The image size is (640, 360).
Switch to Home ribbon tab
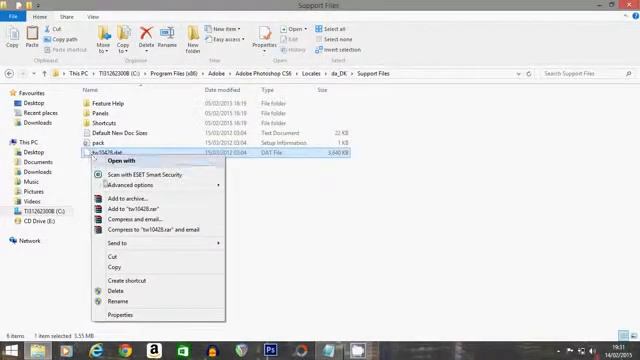click(x=40, y=17)
